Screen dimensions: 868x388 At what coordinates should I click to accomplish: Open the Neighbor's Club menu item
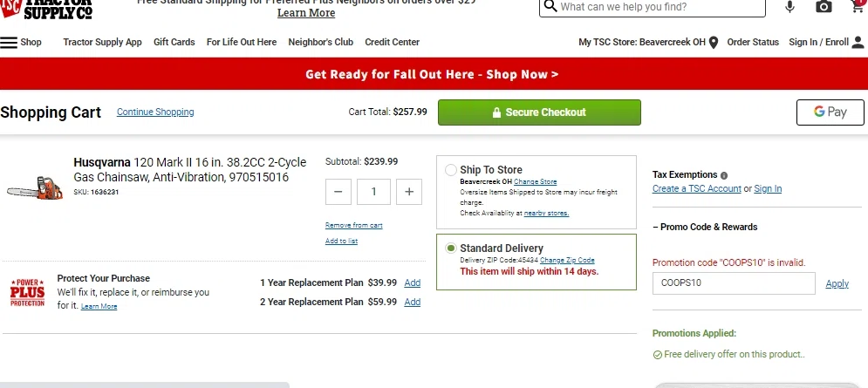[x=320, y=42]
